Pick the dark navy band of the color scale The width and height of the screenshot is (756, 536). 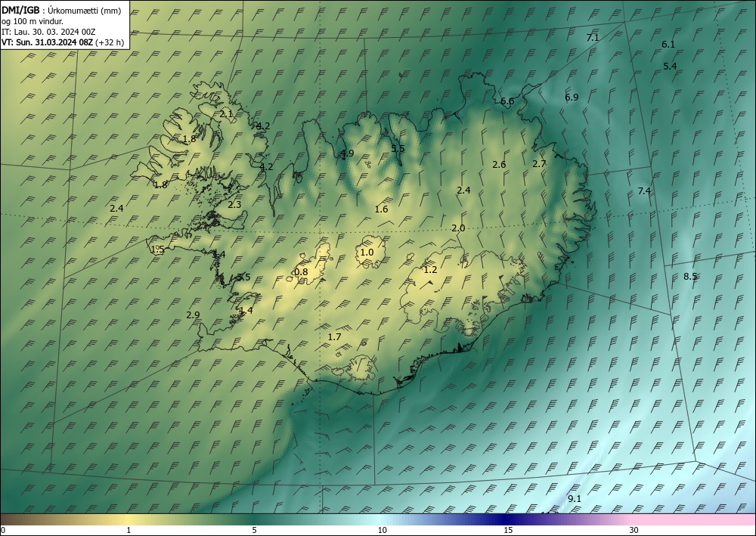(x=507, y=519)
